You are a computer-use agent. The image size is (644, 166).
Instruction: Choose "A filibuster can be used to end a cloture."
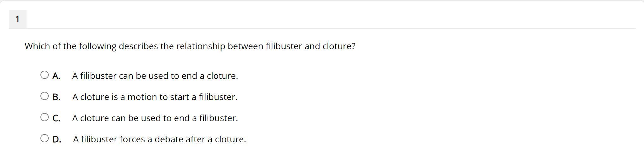[x=155, y=76]
